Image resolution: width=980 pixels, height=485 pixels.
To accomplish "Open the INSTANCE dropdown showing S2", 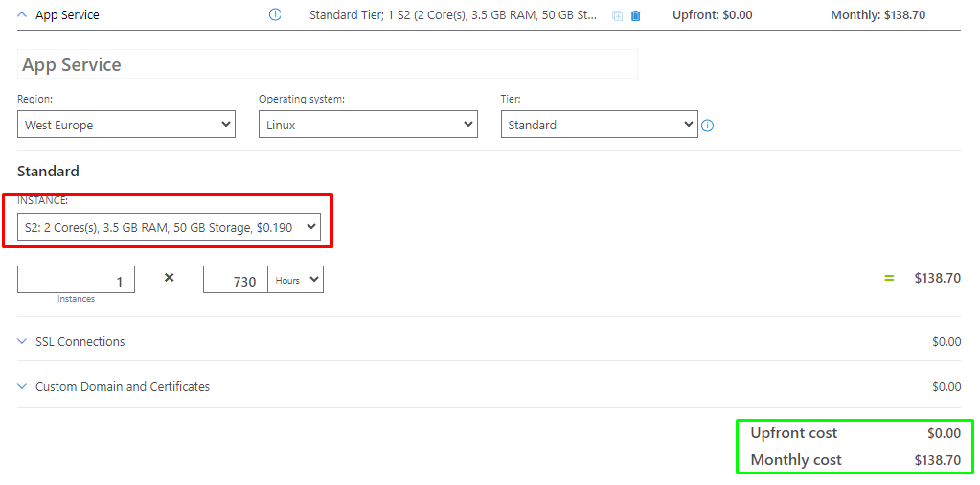I will [x=170, y=227].
